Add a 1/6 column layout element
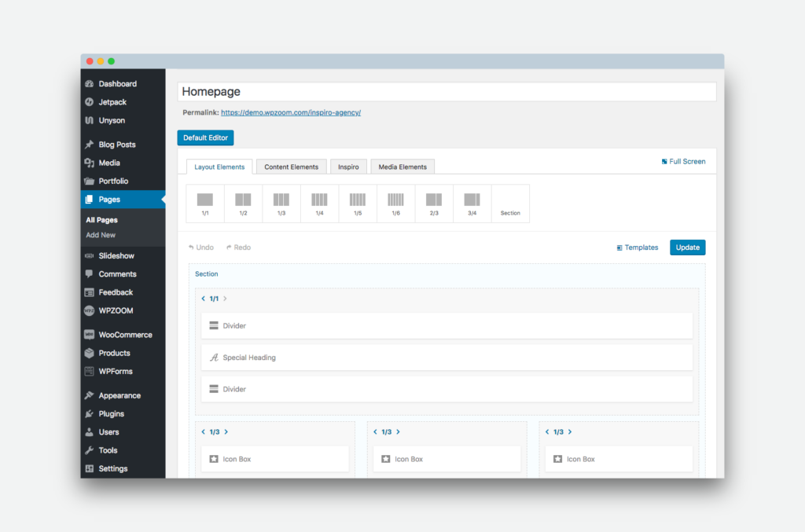Viewport: 805px width, 532px height. tap(396, 204)
